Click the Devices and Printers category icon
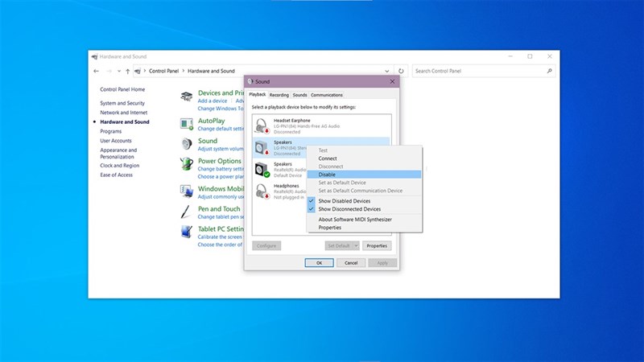 click(187, 97)
